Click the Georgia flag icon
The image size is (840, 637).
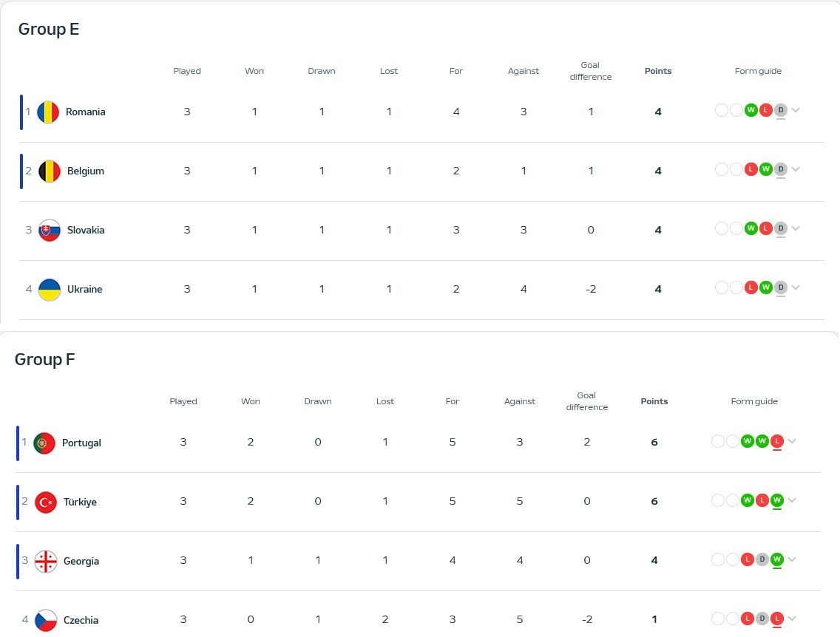(x=46, y=562)
